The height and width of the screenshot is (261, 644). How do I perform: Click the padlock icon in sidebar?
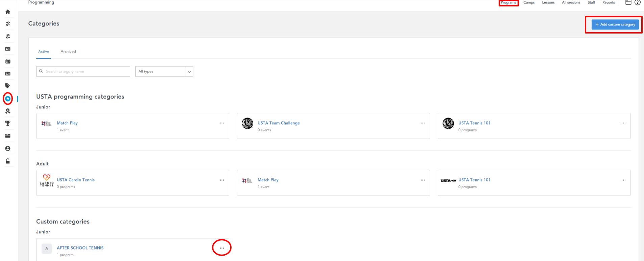coord(8,161)
